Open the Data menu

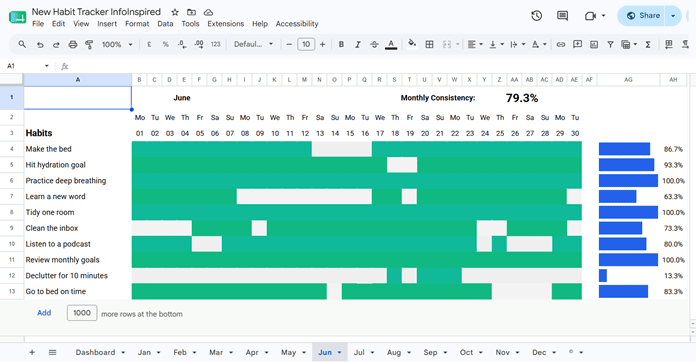coord(165,24)
